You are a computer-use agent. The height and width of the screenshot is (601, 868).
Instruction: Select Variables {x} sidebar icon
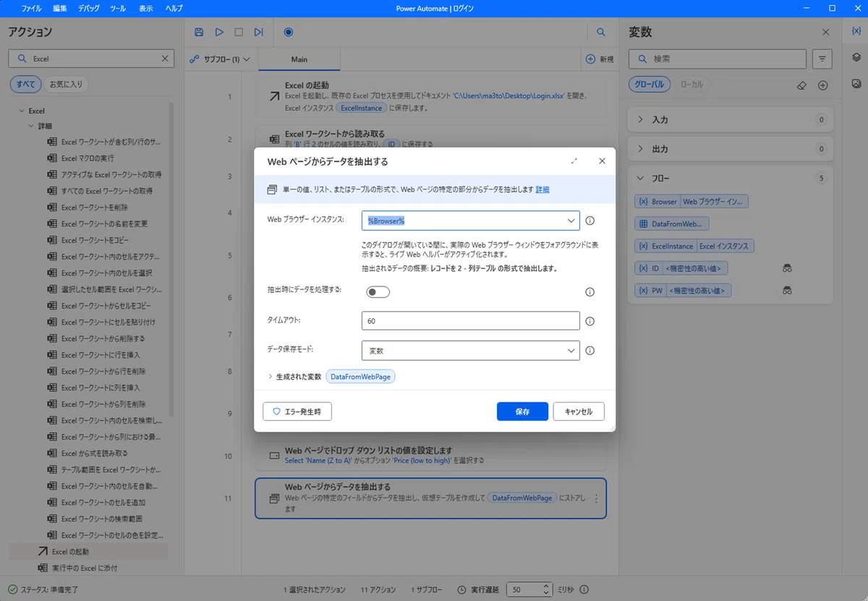coord(856,31)
